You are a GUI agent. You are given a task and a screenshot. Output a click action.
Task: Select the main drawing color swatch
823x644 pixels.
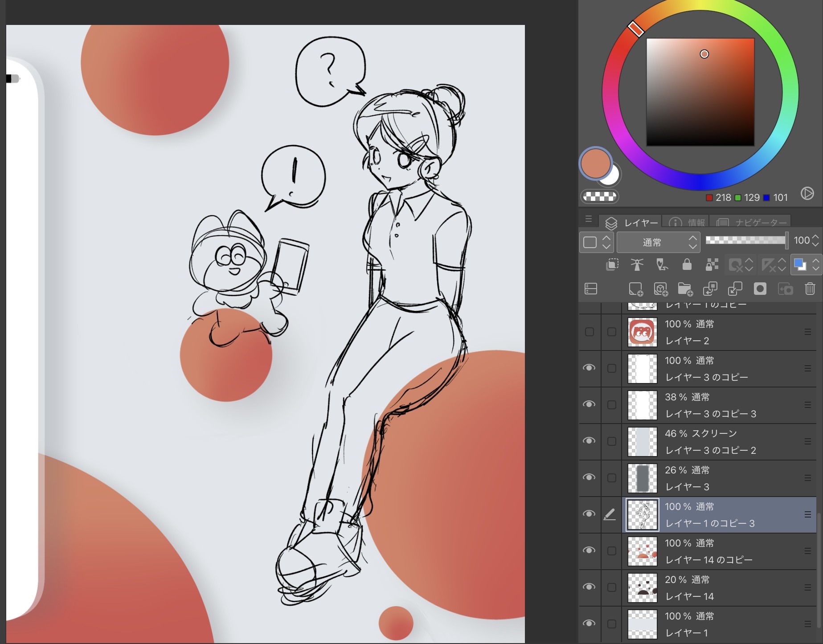coord(595,163)
